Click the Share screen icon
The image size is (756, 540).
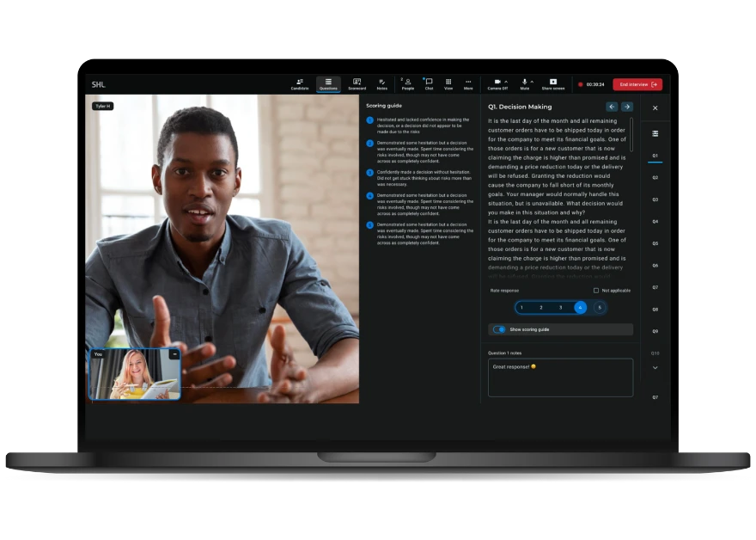[552, 84]
